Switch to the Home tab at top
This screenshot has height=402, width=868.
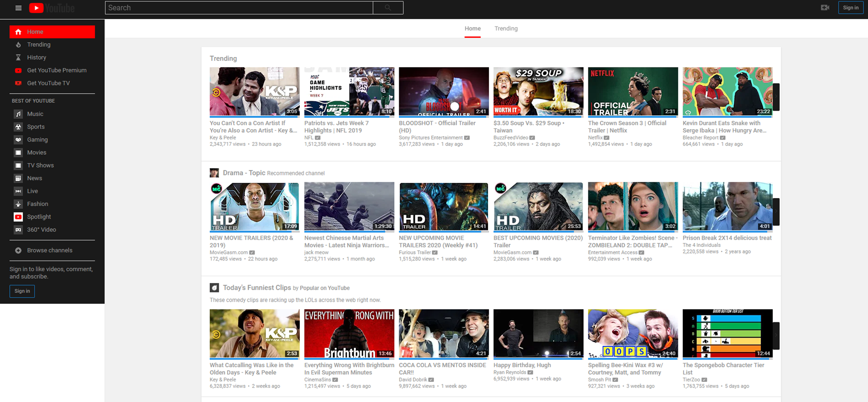(473, 29)
